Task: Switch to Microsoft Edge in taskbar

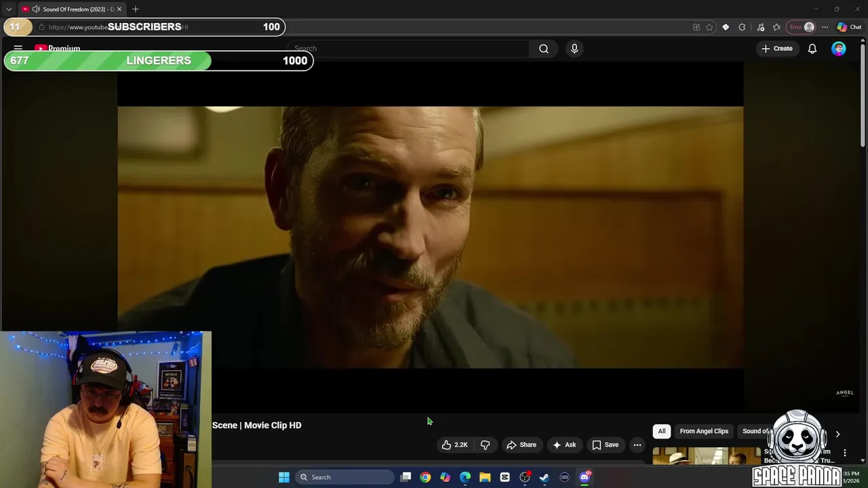Action: pos(465,477)
